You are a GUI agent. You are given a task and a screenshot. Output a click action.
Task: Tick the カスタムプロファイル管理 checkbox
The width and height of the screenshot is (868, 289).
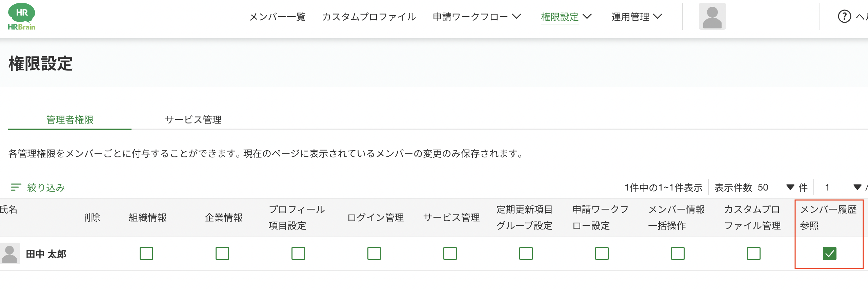pyautogui.click(x=754, y=253)
